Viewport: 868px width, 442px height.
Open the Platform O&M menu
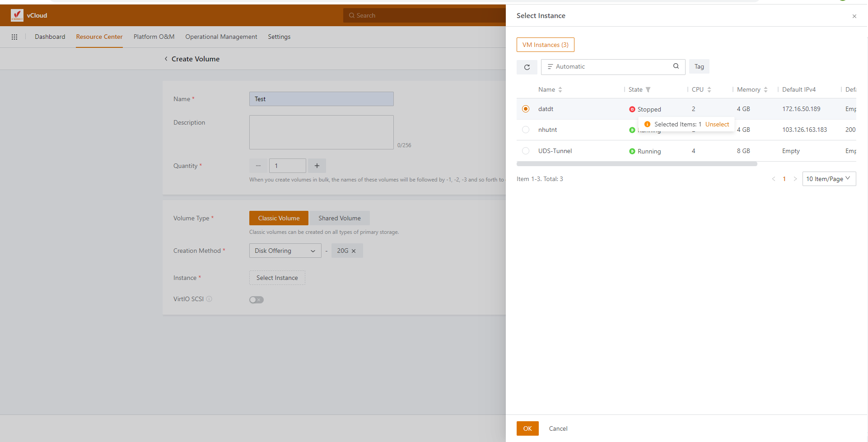(154, 37)
